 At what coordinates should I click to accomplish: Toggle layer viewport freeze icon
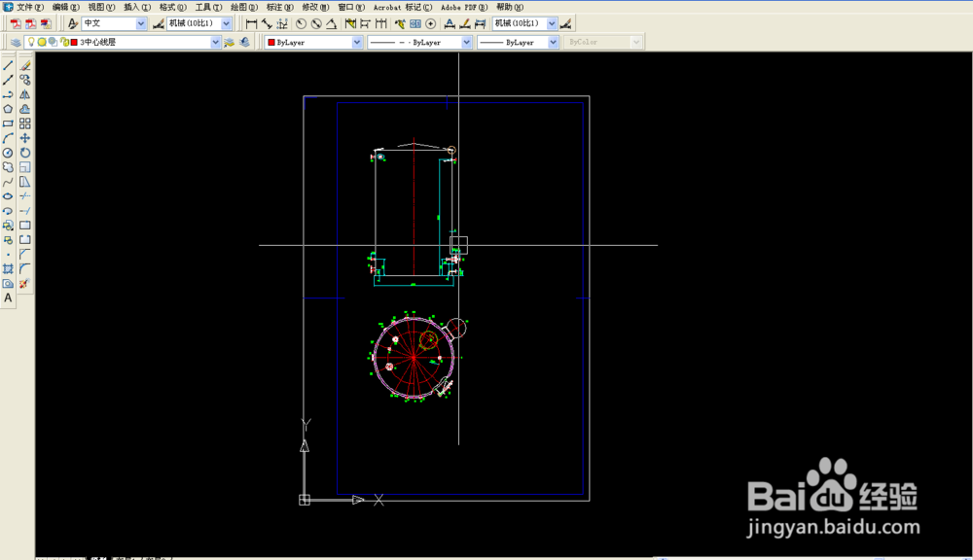[x=53, y=42]
